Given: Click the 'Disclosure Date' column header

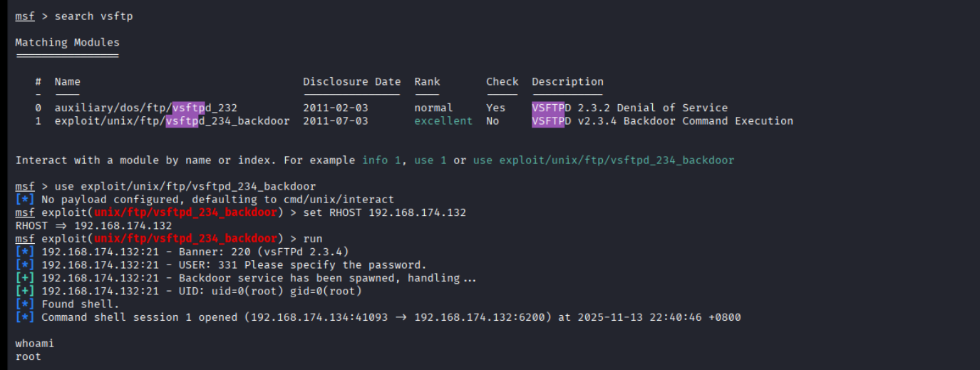Looking at the screenshot, I should [x=352, y=82].
